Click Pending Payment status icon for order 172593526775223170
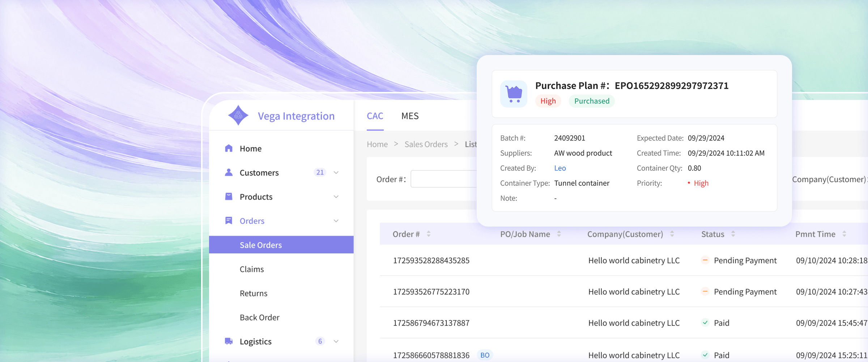Image resolution: width=868 pixels, height=362 pixels. [x=705, y=291]
